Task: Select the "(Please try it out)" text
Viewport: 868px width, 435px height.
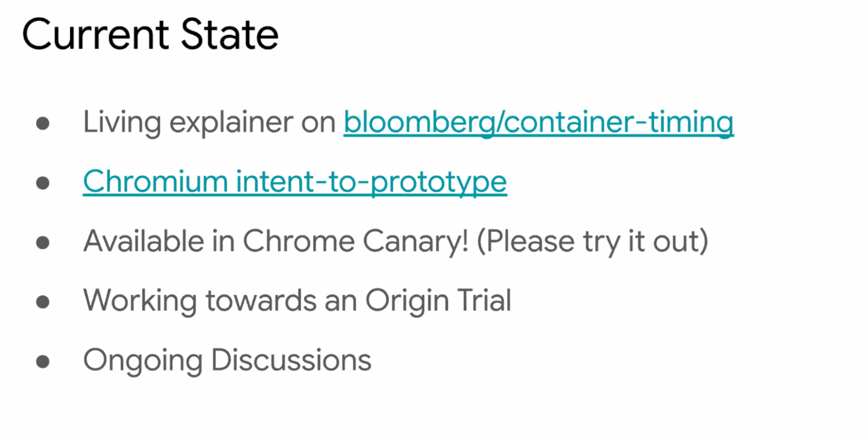Action: pyautogui.click(x=592, y=241)
